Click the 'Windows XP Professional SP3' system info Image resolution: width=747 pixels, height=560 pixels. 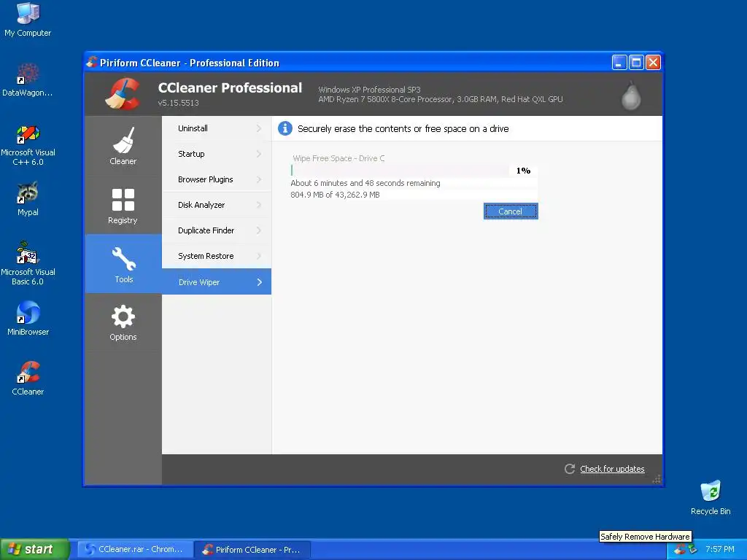(x=369, y=90)
